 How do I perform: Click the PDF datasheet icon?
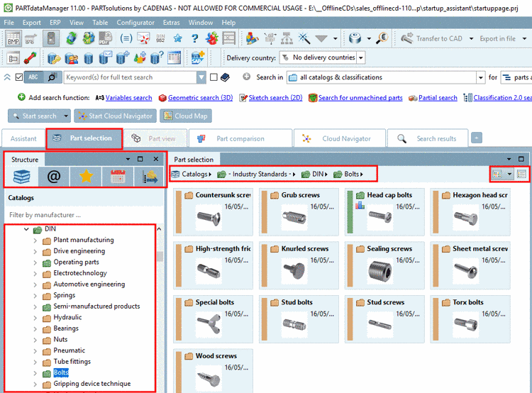click(x=106, y=38)
